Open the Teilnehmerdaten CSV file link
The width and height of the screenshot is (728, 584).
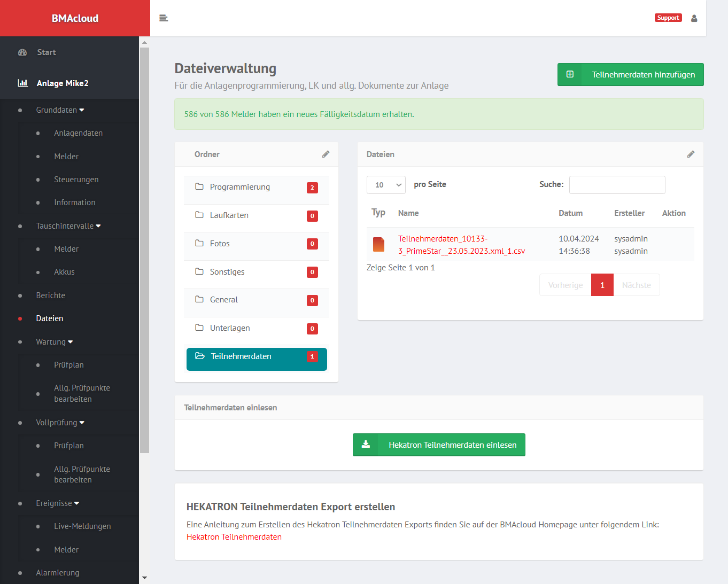[462, 245]
